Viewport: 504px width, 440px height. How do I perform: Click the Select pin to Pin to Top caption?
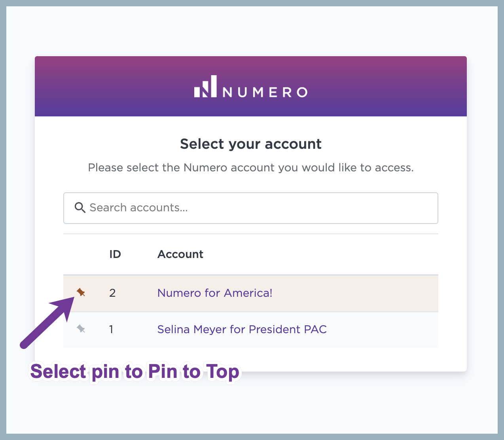point(135,372)
